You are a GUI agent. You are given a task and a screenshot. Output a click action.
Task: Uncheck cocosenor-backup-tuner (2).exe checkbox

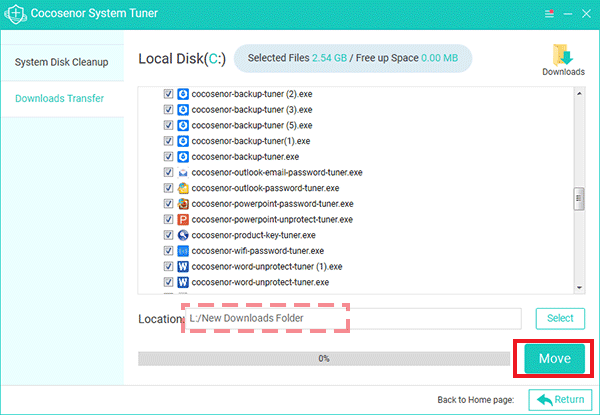coord(168,94)
